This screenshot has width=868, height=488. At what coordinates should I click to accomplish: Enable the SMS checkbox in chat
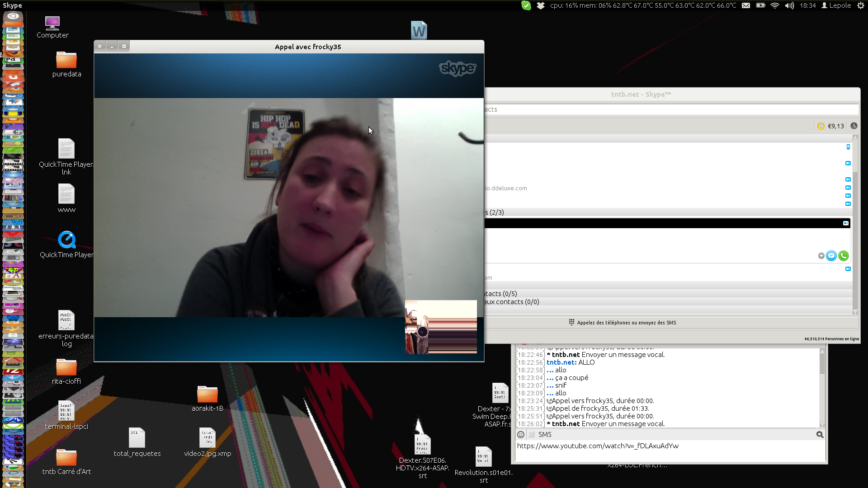point(532,435)
